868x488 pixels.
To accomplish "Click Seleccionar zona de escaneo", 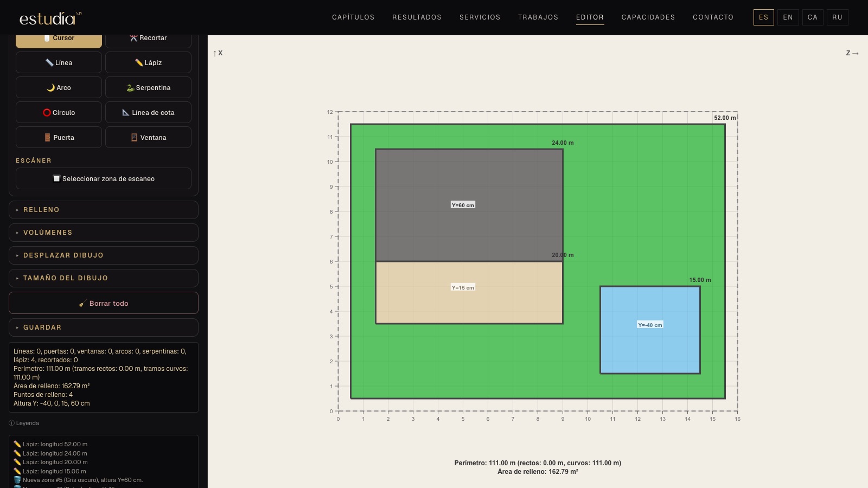I will tap(104, 178).
